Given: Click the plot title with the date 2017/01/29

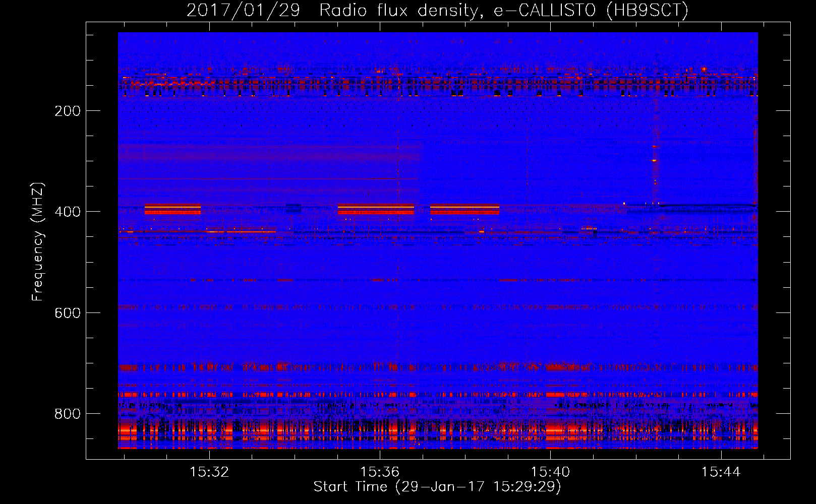Looking at the screenshot, I should click(x=437, y=10).
